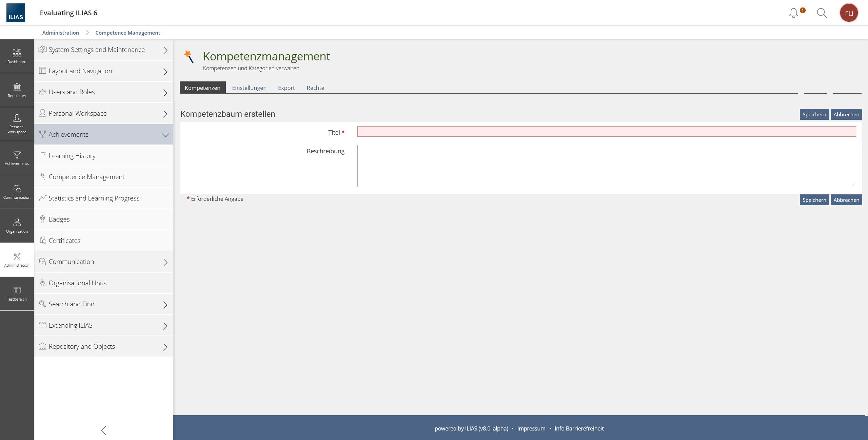Viewport: 868px width, 440px height.
Task: Open the Rechte tab
Action: click(x=315, y=88)
